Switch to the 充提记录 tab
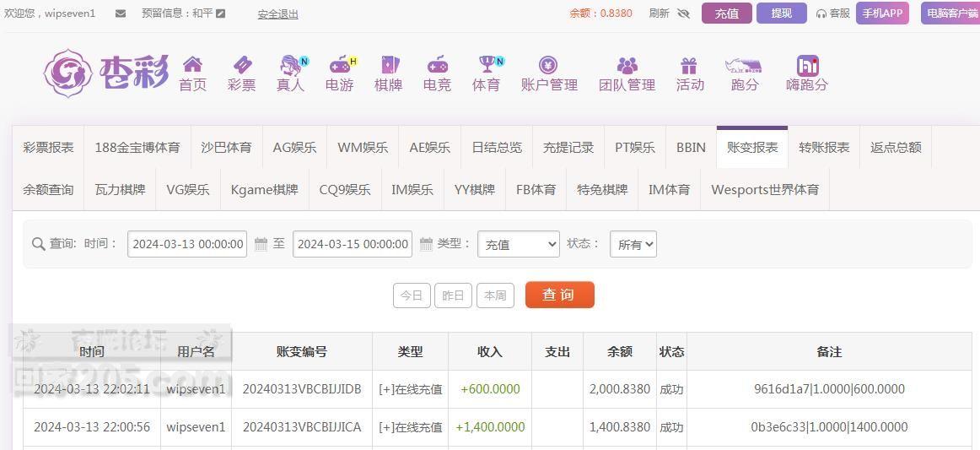This screenshot has width=980, height=450. (568, 147)
